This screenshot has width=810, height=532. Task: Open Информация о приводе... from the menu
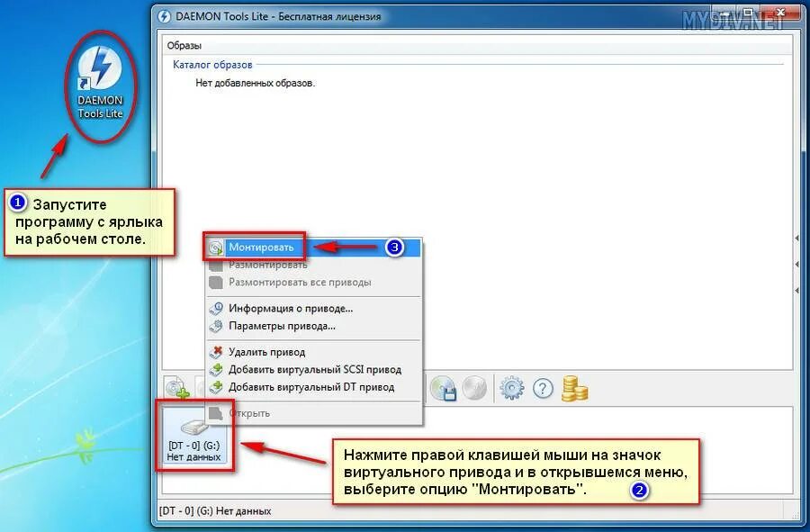[314, 309]
